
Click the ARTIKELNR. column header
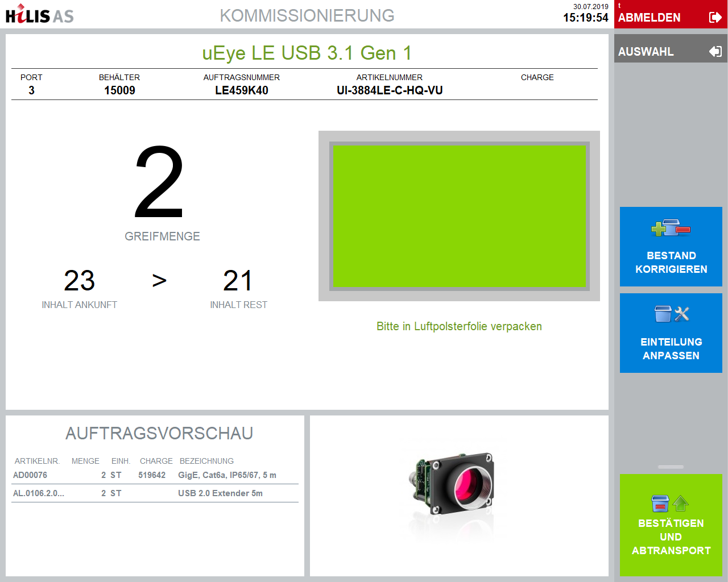(x=37, y=461)
